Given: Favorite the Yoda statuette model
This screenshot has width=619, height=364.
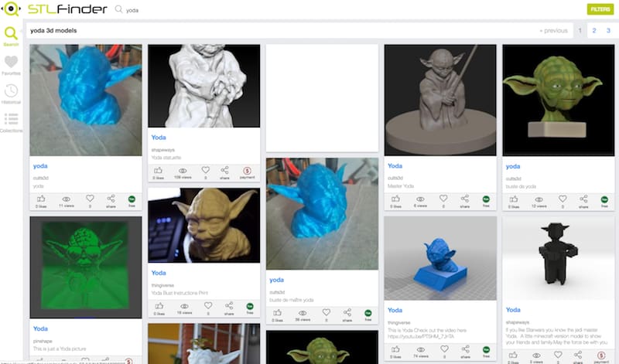Looking at the screenshot, I should point(206,172).
